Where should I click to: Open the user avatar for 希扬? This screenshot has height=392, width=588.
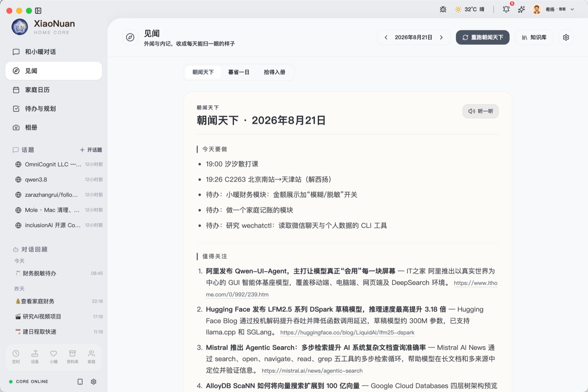[537, 10]
